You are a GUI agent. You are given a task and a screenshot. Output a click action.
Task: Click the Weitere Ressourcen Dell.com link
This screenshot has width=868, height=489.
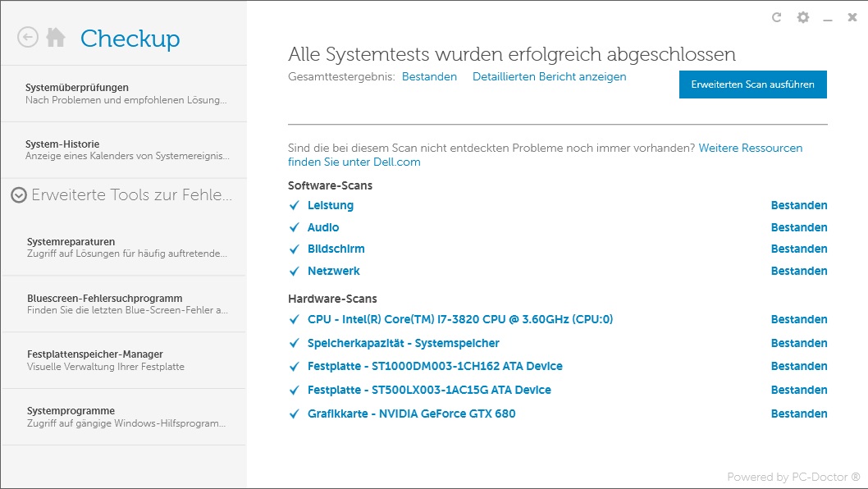click(x=750, y=149)
